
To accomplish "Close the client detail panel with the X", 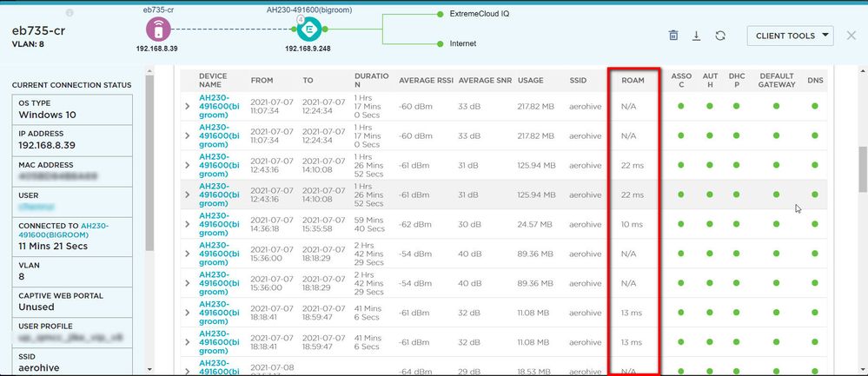I will [x=851, y=36].
